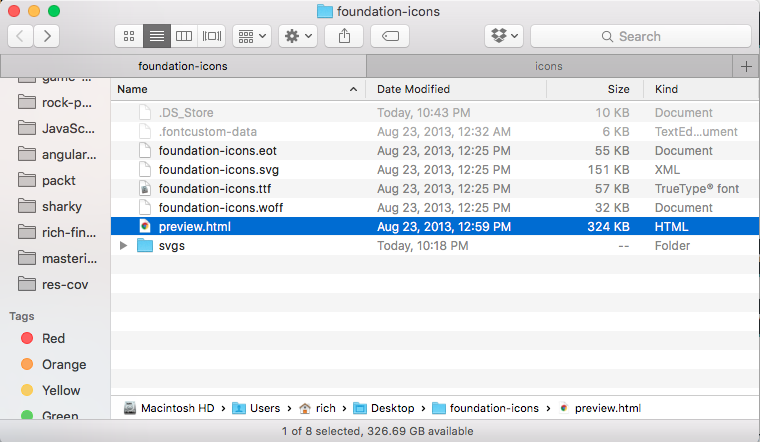Open the packt folder in sidebar
The image size is (760, 442).
click(x=58, y=181)
